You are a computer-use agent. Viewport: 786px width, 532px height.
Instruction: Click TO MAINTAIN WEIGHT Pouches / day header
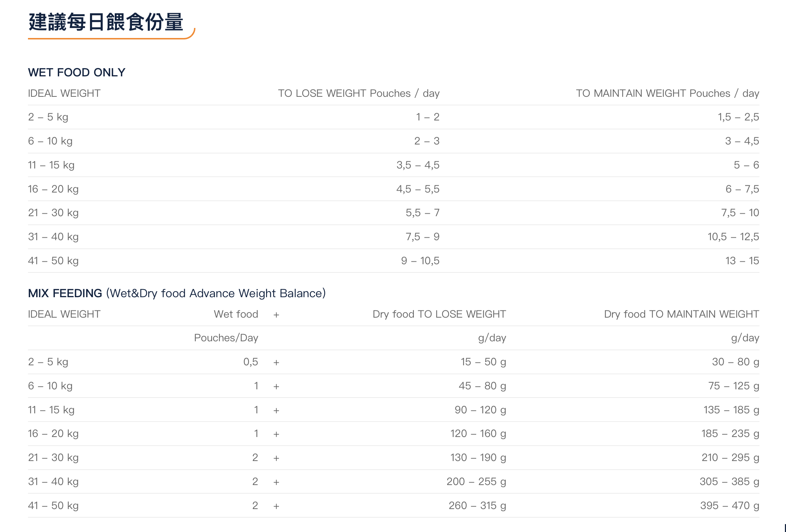[x=667, y=93]
